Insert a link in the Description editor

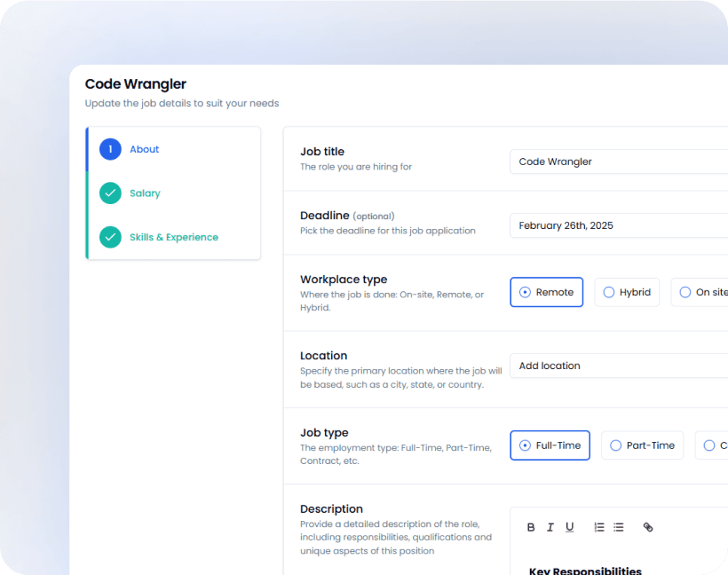pos(648,527)
